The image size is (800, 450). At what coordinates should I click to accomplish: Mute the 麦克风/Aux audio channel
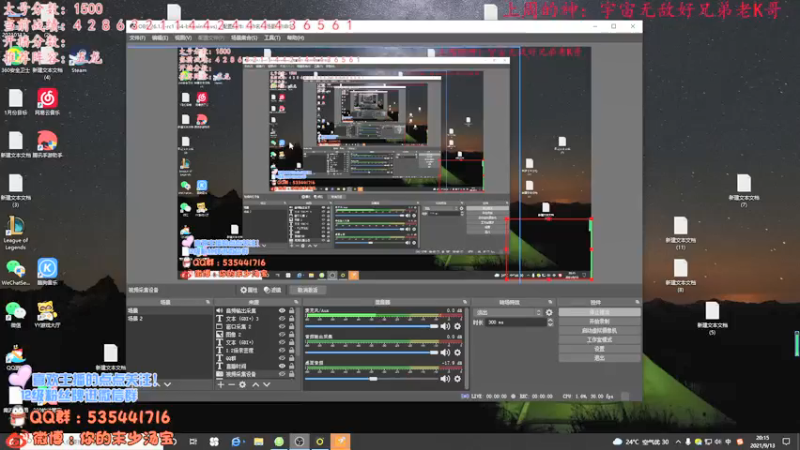[445, 327]
